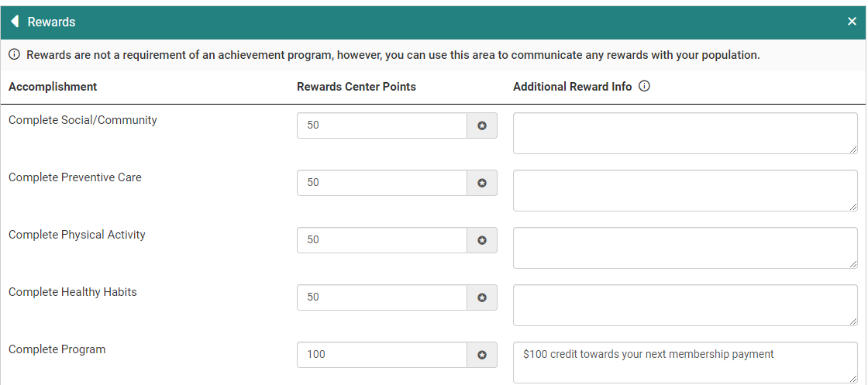
Task: Edit the Complete Program points field showing 100
Action: (x=381, y=355)
